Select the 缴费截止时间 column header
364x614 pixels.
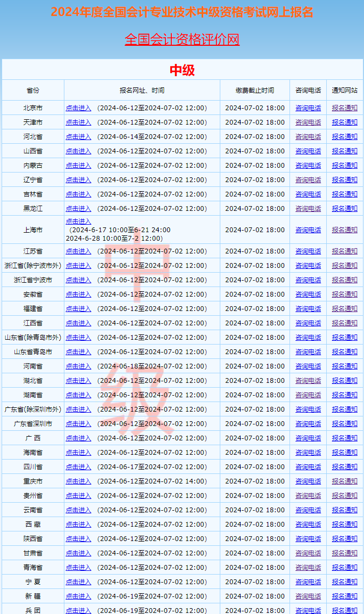pyautogui.click(x=255, y=91)
